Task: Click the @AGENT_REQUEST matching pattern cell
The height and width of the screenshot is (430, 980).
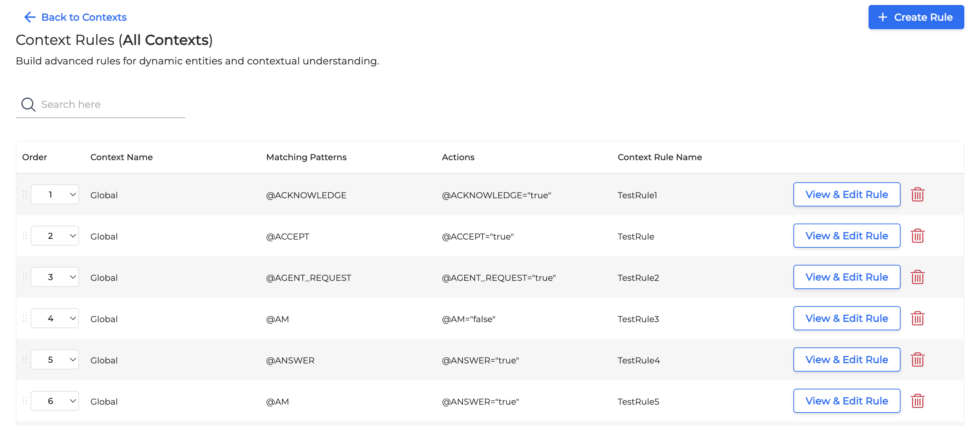Action: [308, 278]
